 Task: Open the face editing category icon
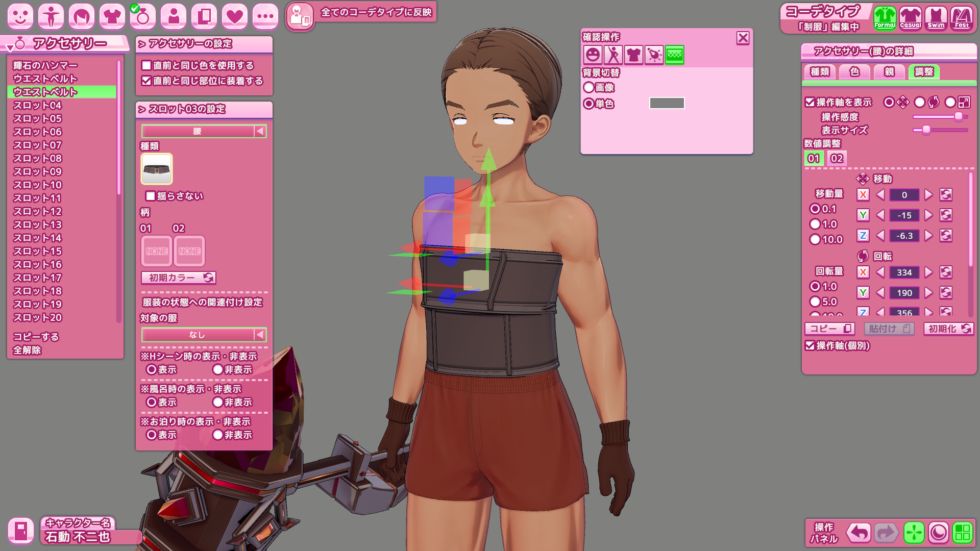pyautogui.click(x=20, y=16)
